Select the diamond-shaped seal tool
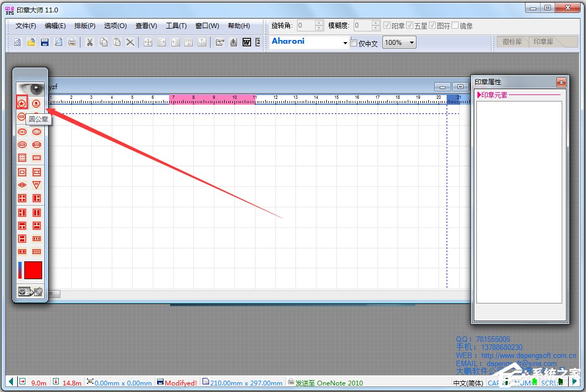Viewport: 586px width, 392px height. (22, 185)
